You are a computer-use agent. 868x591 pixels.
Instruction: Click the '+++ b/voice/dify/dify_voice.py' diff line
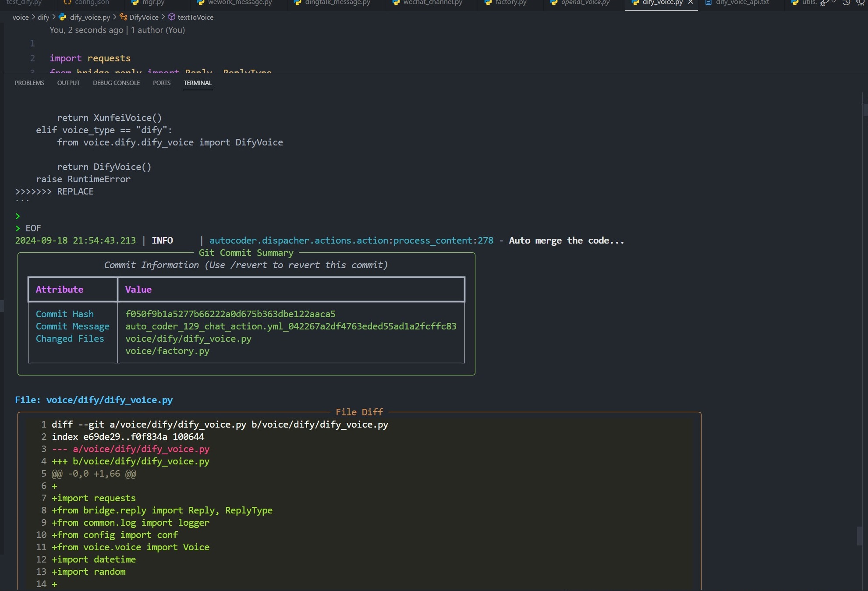(x=131, y=461)
